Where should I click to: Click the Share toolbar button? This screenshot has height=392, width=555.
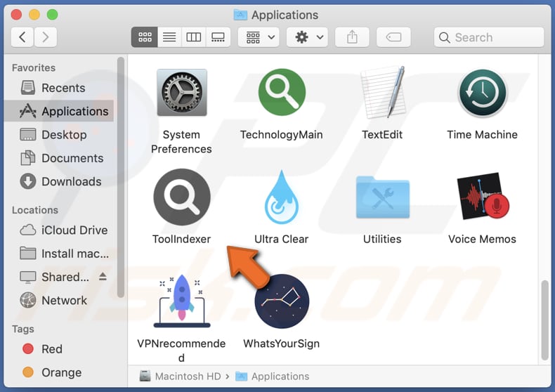[x=352, y=37]
